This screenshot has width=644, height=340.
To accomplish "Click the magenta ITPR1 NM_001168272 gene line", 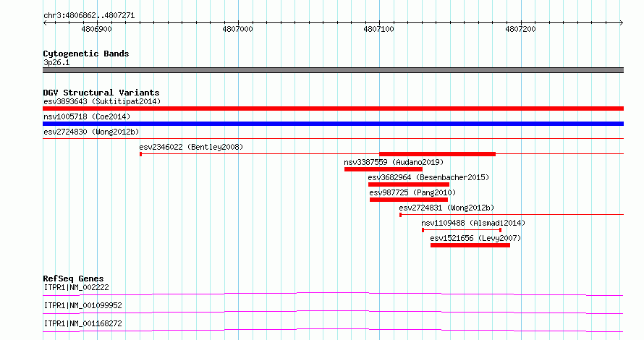I will pyautogui.click(x=333, y=330).
